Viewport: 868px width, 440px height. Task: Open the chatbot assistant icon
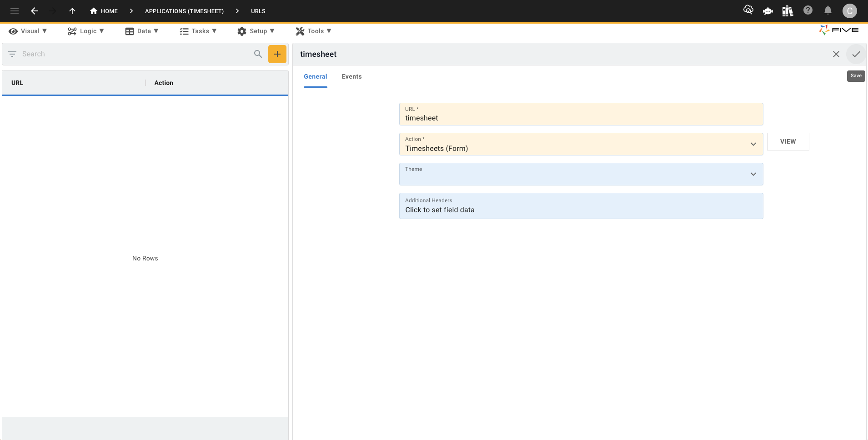(768, 10)
